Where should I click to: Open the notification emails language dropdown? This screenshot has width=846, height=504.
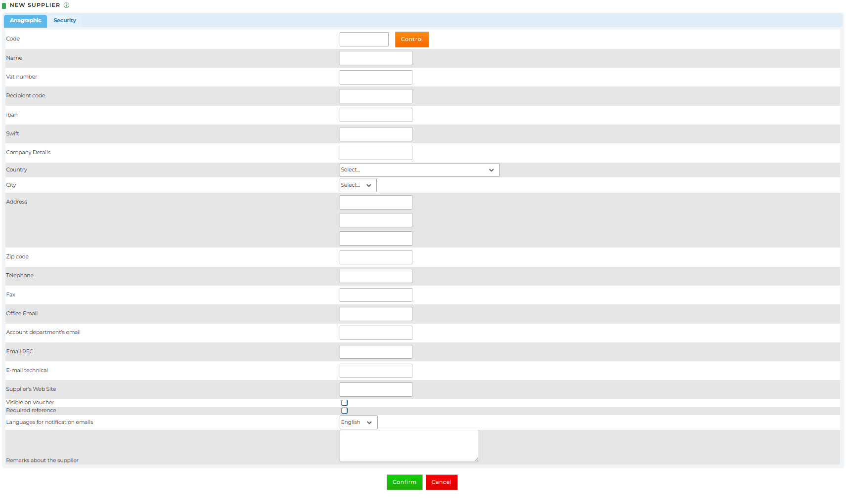point(358,422)
